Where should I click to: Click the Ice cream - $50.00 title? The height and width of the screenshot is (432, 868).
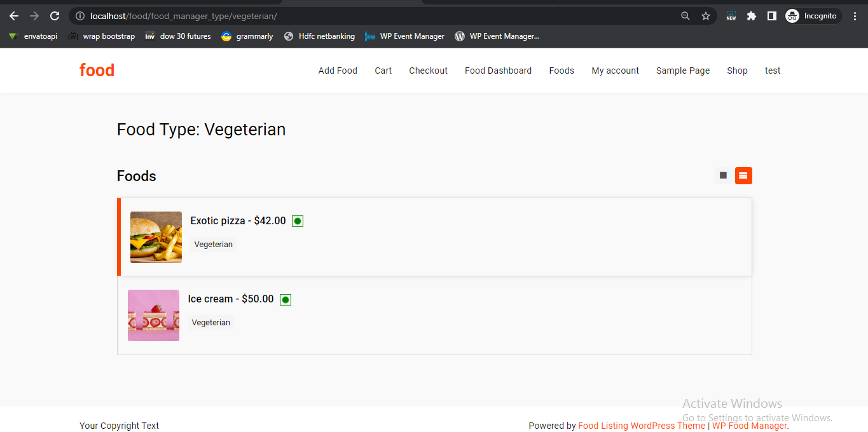click(x=231, y=299)
